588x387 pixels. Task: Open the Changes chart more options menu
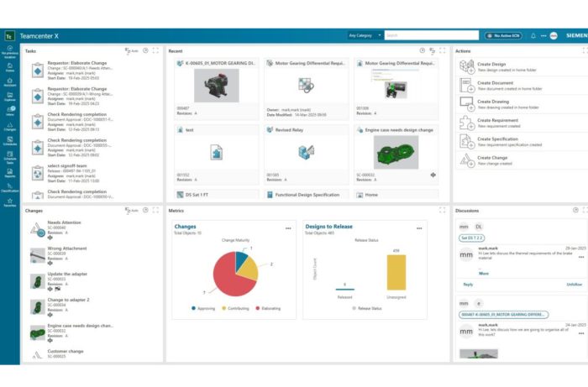(288, 227)
